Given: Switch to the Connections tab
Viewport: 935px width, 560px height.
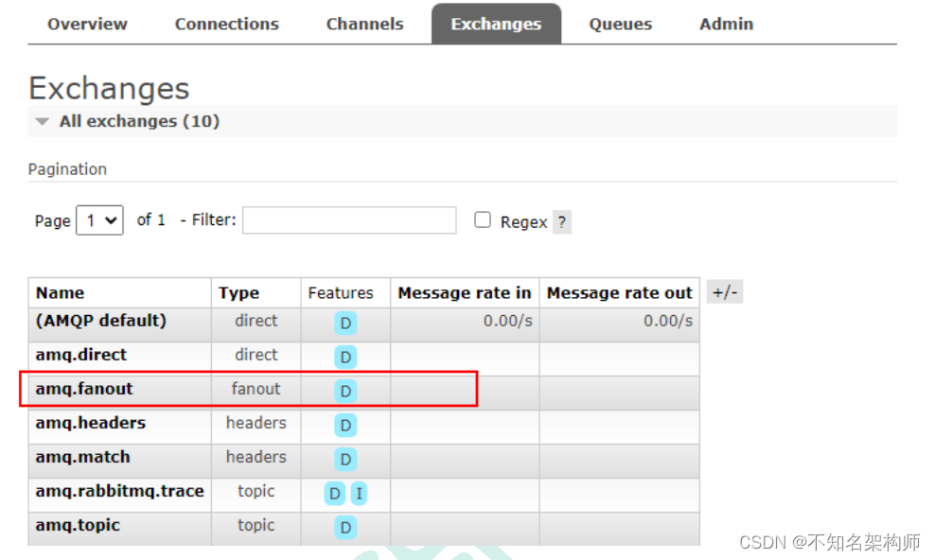Looking at the screenshot, I should 226,24.
